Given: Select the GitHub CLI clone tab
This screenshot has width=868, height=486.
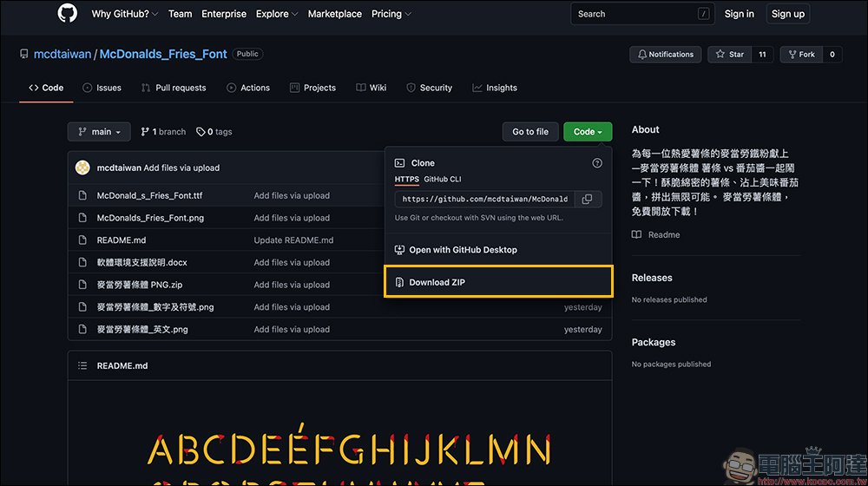Looking at the screenshot, I should (x=442, y=179).
